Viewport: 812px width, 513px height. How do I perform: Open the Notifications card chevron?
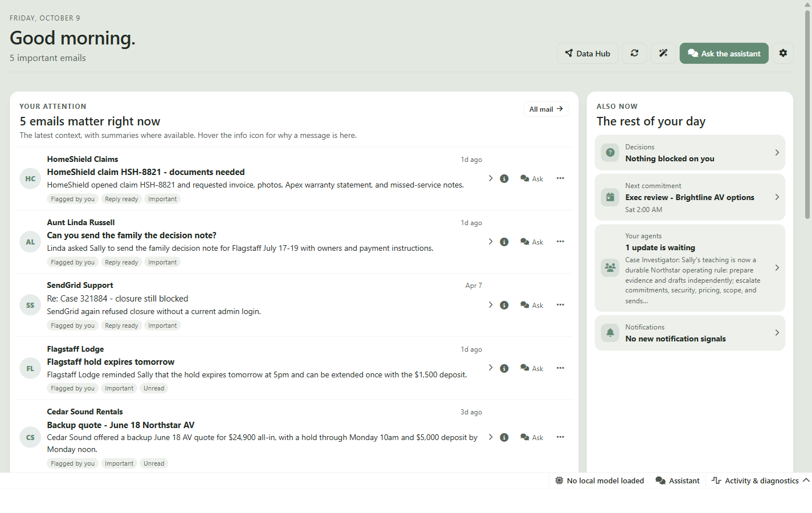777,332
